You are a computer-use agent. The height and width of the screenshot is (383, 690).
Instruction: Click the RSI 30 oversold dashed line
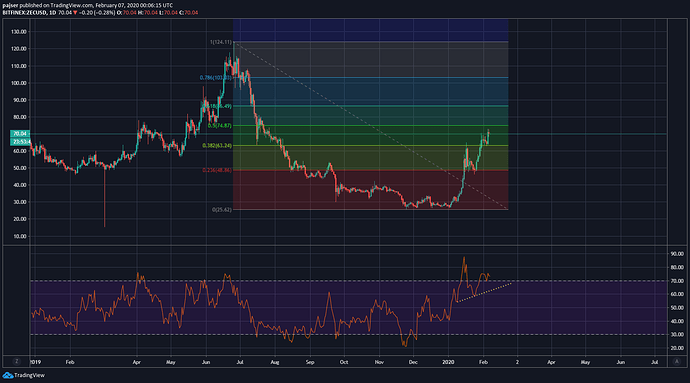(349, 335)
